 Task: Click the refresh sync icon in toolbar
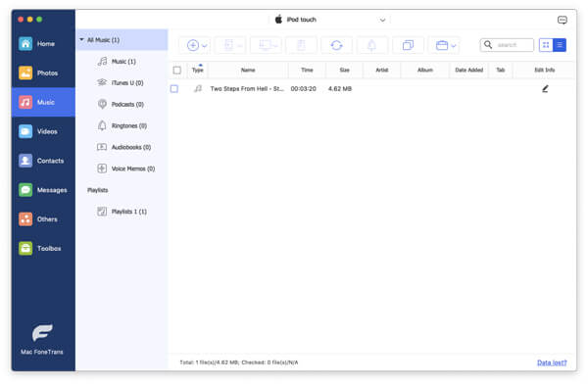(x=336, y=45)
